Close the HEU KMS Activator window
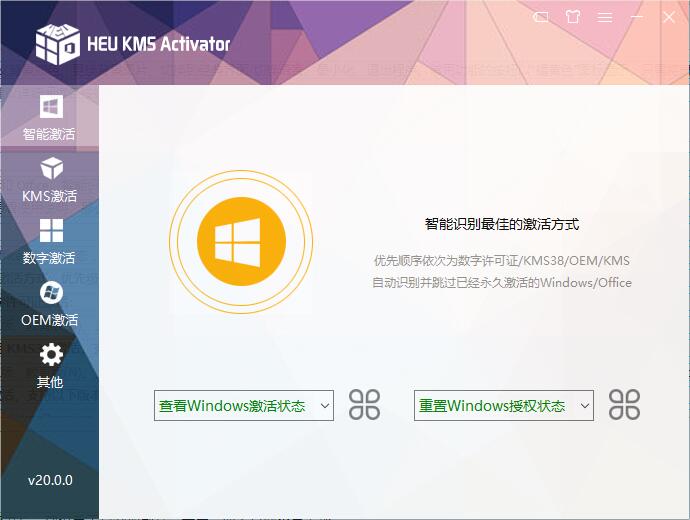 click(x=669, y=18)
